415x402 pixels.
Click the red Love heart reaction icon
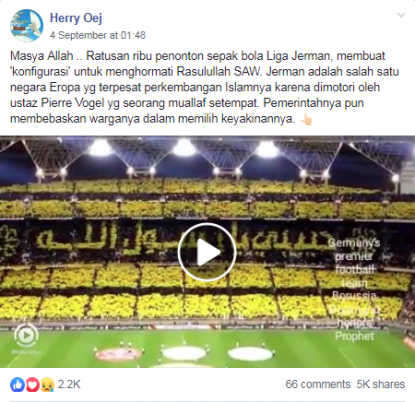[32, 385]
